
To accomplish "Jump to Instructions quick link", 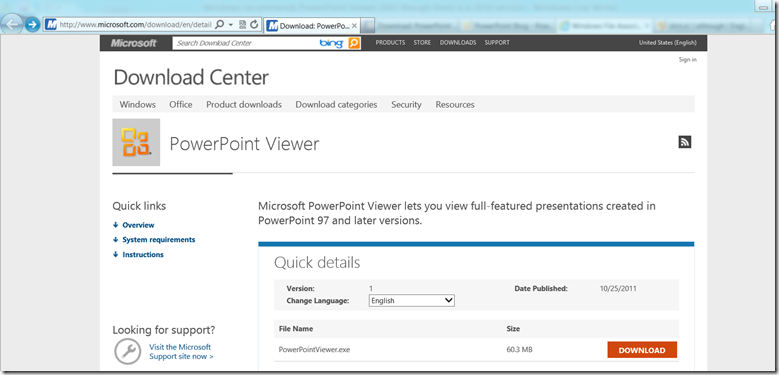I will pos(143,255).
